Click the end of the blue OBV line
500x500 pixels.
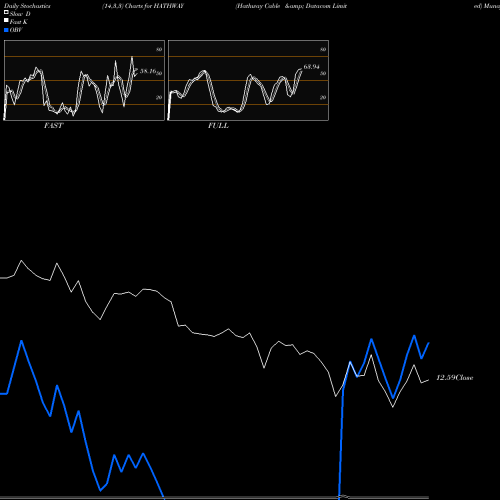coord(429,343)
